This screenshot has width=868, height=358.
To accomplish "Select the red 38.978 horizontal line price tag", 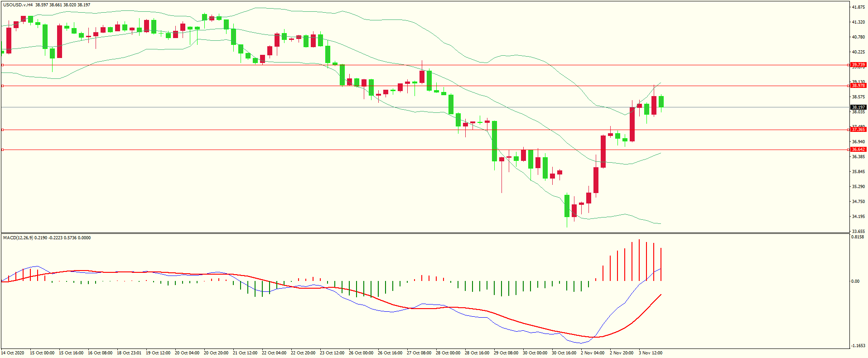I will [x=858, y=86].
